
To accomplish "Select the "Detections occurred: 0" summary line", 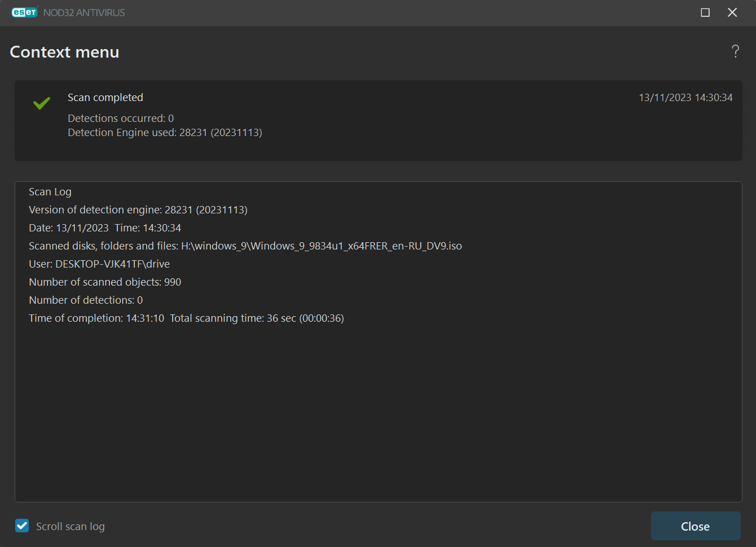I will click(x=121, y=119).
